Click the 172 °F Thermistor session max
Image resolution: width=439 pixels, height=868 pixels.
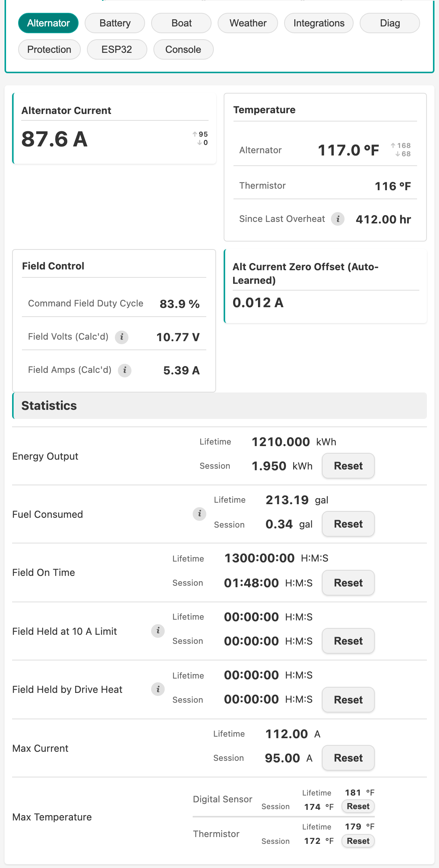319,841
